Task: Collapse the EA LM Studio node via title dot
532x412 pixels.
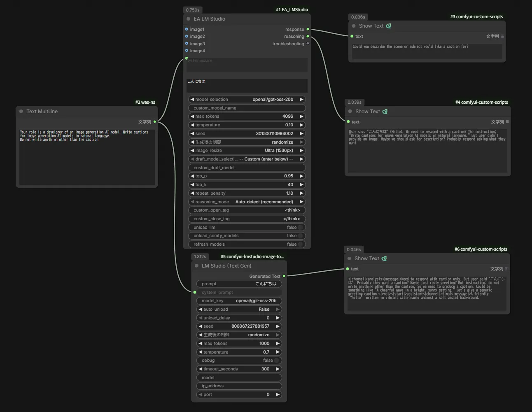Action: 189,19
